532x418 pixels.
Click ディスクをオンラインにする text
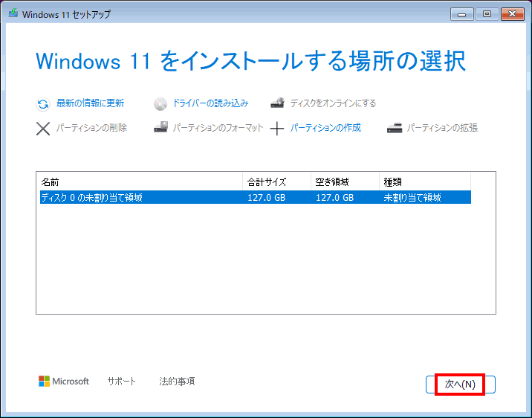(333, 103)
